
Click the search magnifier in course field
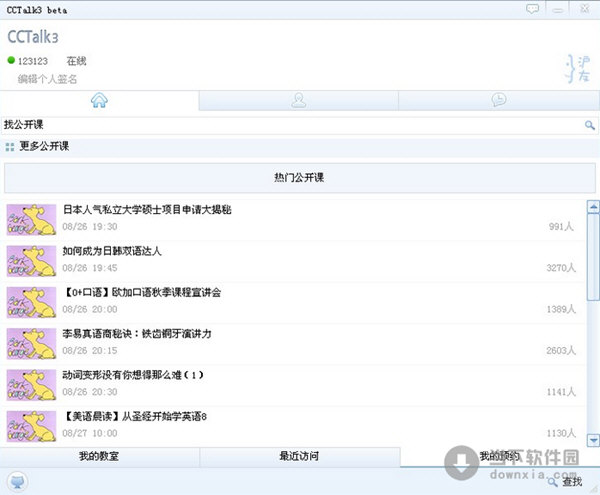590,125
